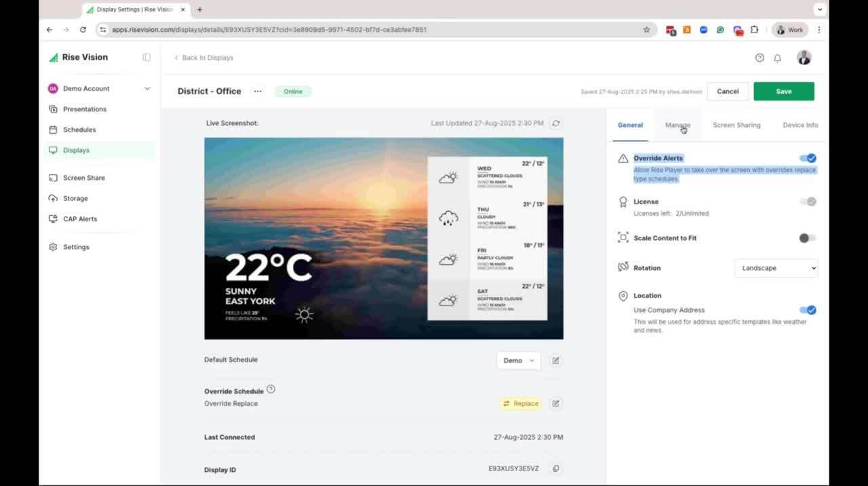This screenshot has width=868, height=486.
Task: Open the user profile avatar
Action: tap(804, 58)
